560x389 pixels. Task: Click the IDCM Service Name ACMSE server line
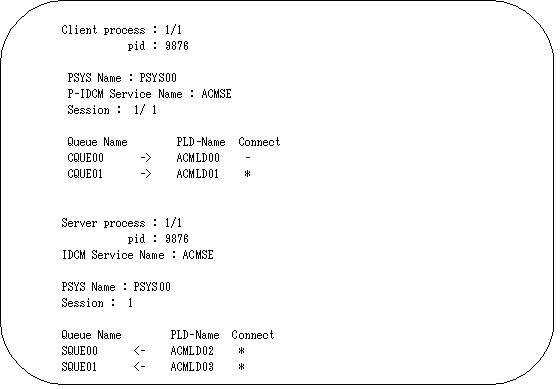(x=138, y=255)
